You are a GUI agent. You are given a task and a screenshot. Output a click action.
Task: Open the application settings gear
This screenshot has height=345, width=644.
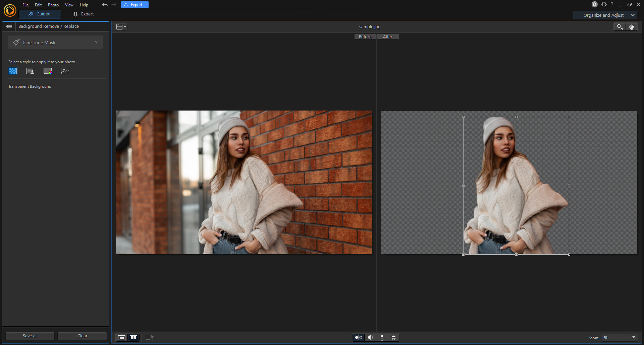pos(604,4)
